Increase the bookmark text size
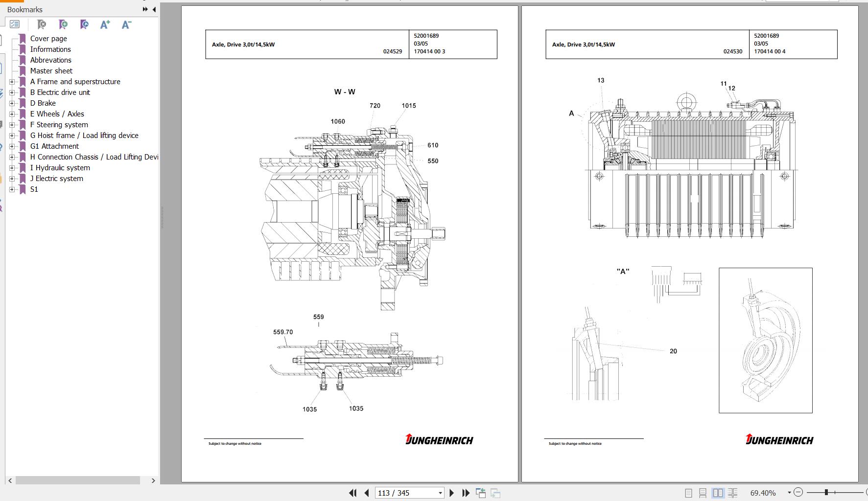The height and width of the screenshot is (501, 868). click(x=104, y=24)
